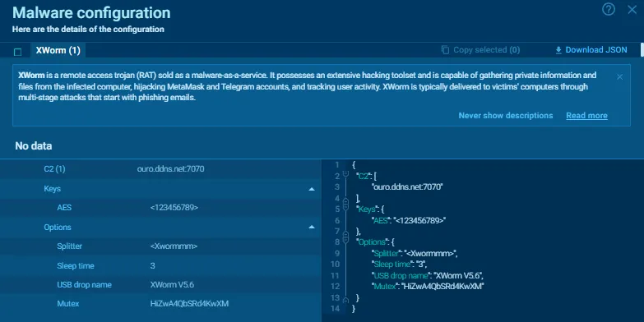Click JSON line 9 Splitter entry
The height and width of the screenshot is (322, 644).
(x=415, y=254)
